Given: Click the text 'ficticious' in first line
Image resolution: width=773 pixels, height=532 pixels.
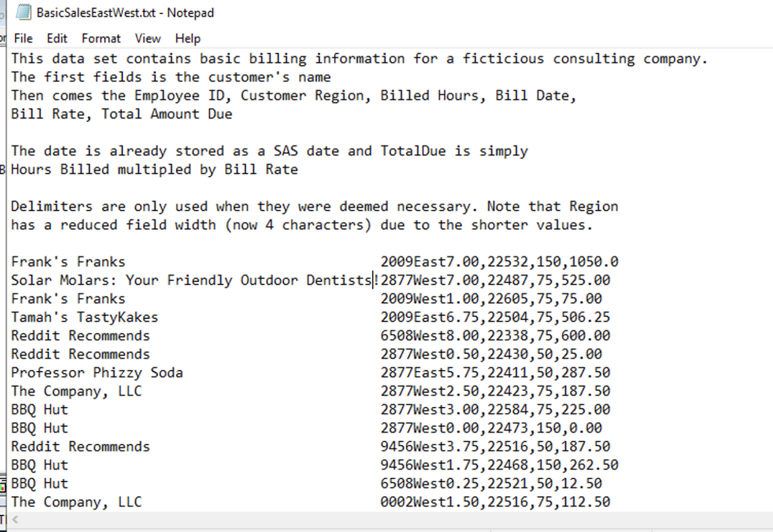Looking at the screenshot, I should coord(503,59).
